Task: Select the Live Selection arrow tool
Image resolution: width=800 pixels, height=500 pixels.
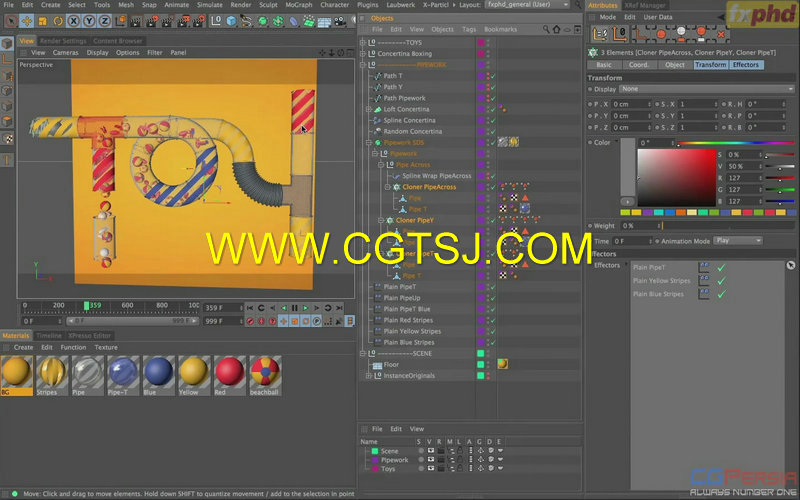Action: coord(11,21)
